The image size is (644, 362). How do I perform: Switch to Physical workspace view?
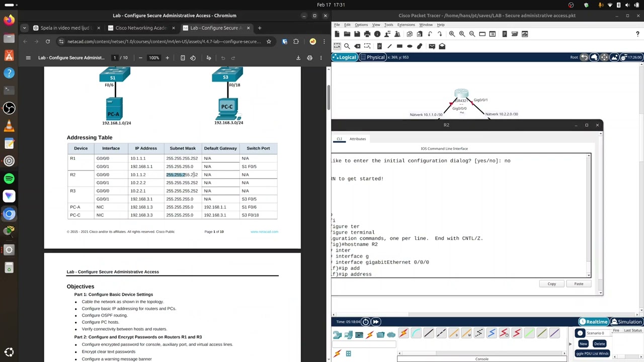(372, 57)
